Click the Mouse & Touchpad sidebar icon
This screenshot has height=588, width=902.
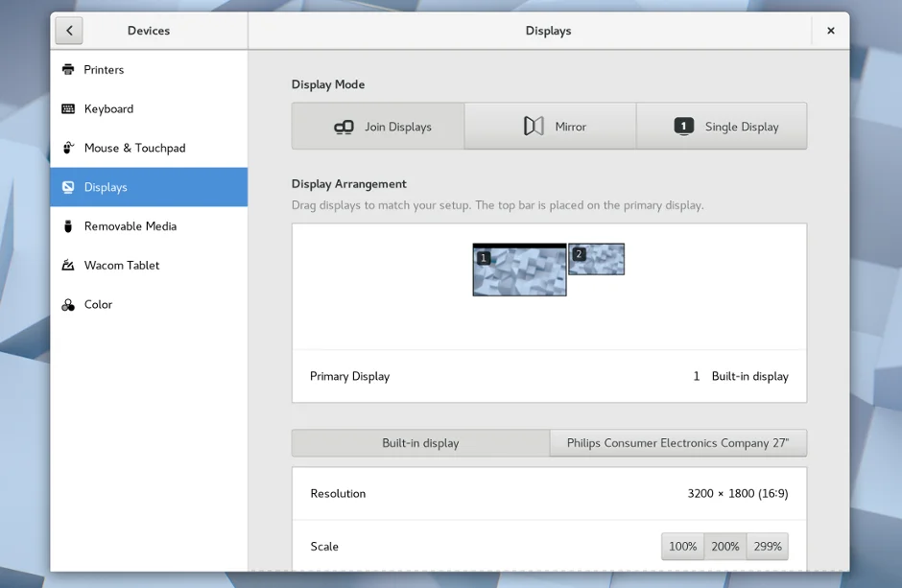point(68,148)
